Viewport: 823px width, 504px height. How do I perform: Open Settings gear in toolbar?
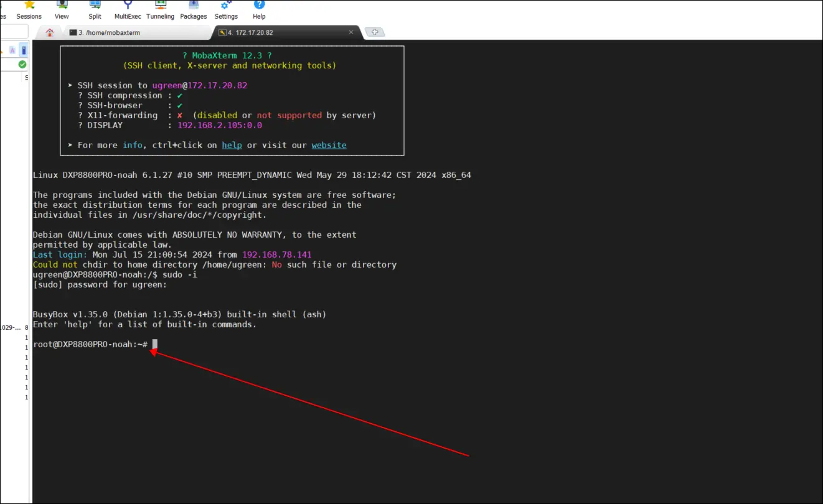[x=226, y=10]
